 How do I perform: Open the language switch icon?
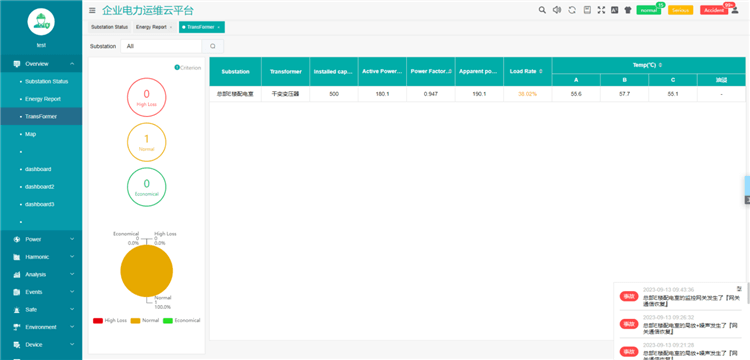coord(615,10)
